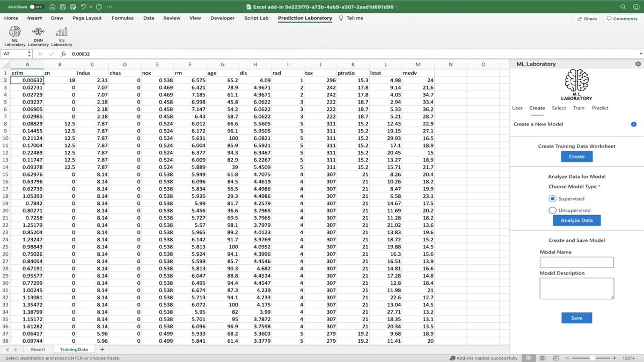
Task: Click the add-ins status icon
Action: tap(452, 358)
